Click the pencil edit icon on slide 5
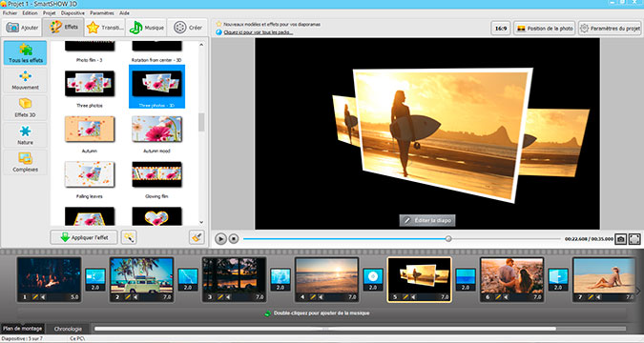 coord(405,297)
